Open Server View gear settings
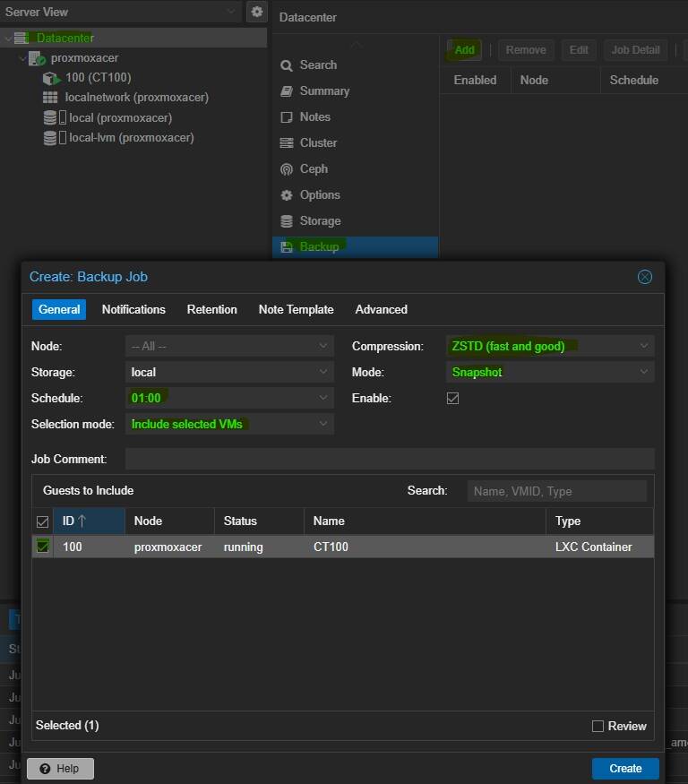Screen dimensions: 688x784 (257, 12)
